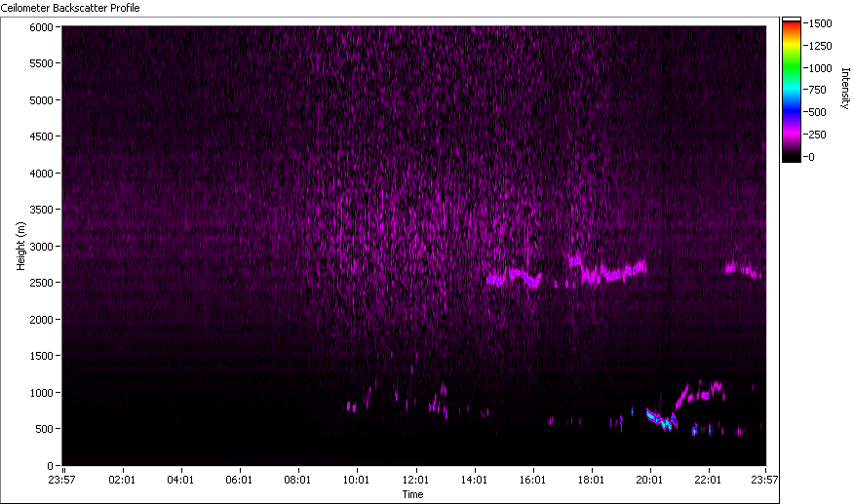Viewport: 854px width, 504px height.
Task: Click the green section of intensity color ramp
Action: (792, 68)
